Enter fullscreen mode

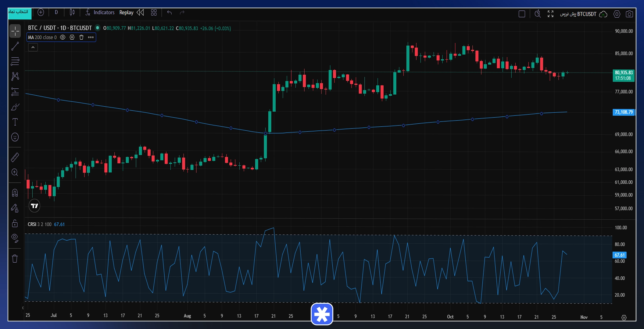[x=550, y=14]
